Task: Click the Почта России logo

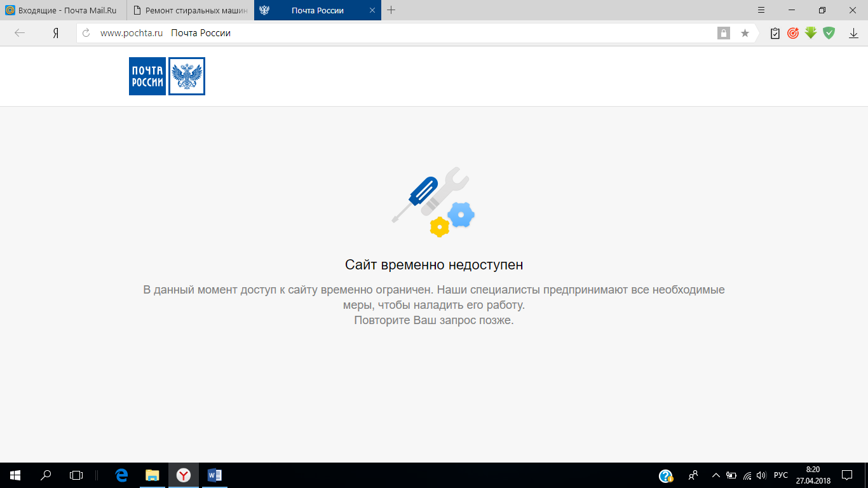Action: tap(166, 76)
